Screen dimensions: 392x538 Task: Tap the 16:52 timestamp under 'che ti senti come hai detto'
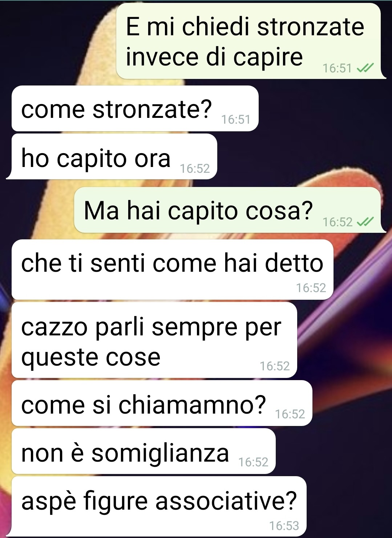[311, 288]
